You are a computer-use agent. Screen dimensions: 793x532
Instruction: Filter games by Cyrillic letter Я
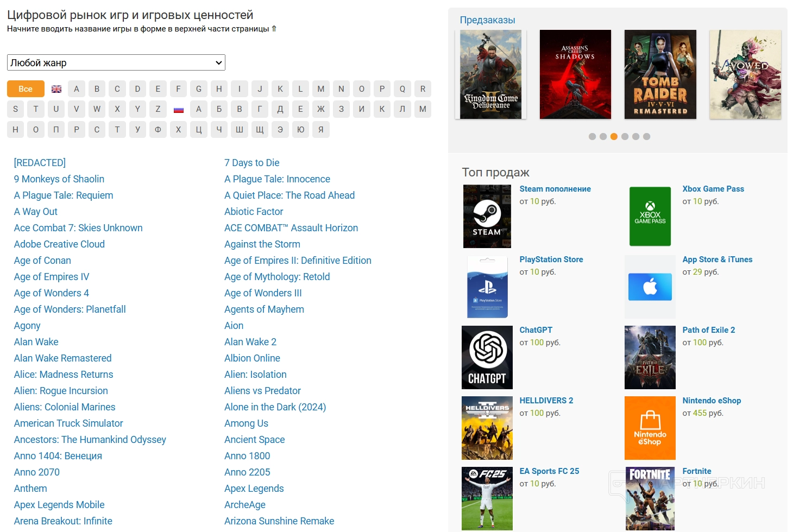321,130
